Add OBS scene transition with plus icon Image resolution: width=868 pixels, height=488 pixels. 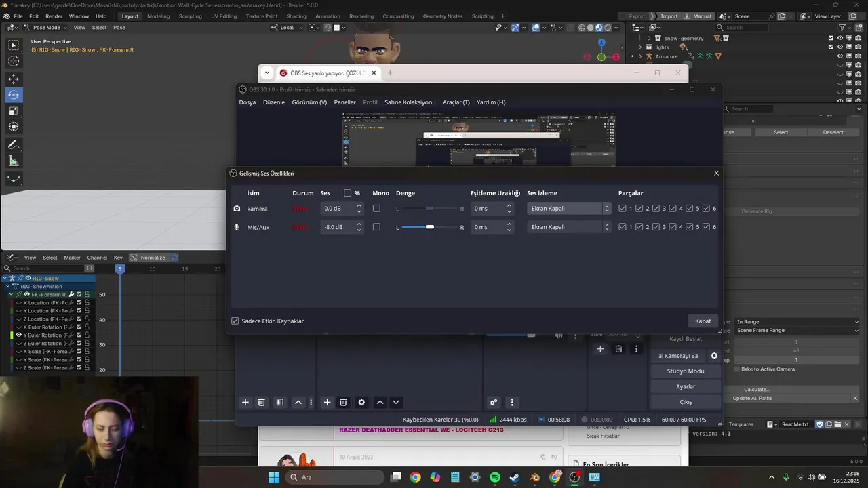pos(600,349)
